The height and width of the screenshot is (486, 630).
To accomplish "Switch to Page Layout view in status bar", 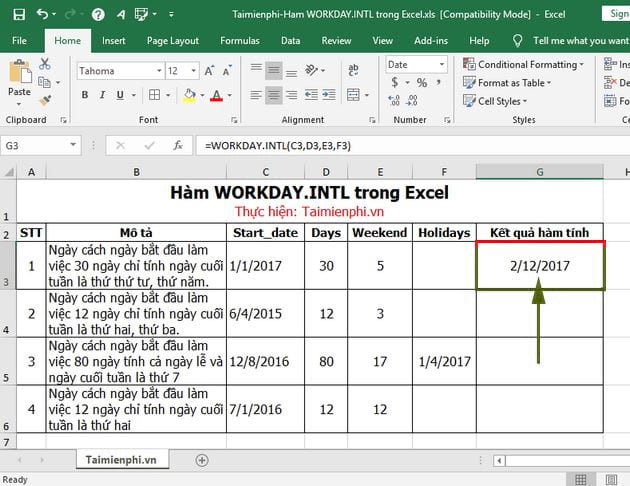I will (612, 479).
